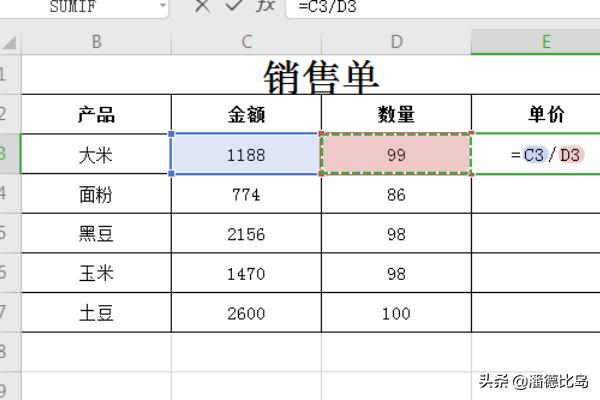Click the cell with quantity 100

pyautogui.click(x=397, y=313)
